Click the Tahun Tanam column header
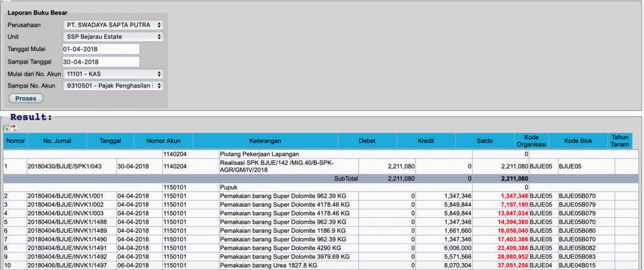644x270 pixels. (620, 141)
